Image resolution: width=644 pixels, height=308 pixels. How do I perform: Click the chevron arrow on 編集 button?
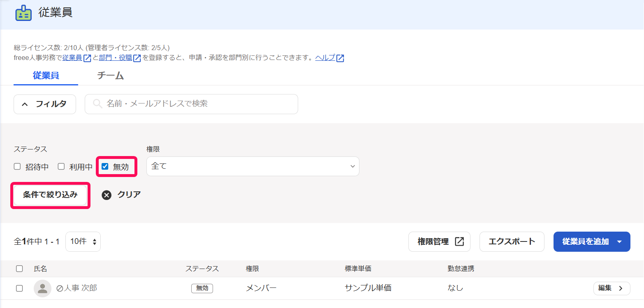(x=621, y=288)
